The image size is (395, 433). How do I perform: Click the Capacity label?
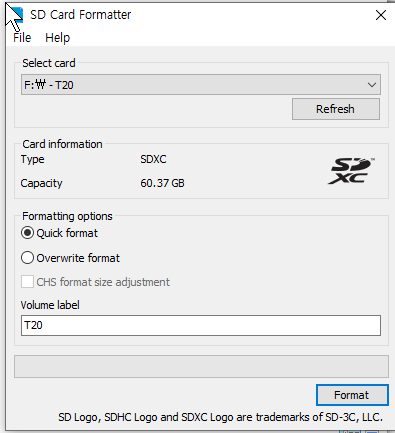click(x=41, y=183)
